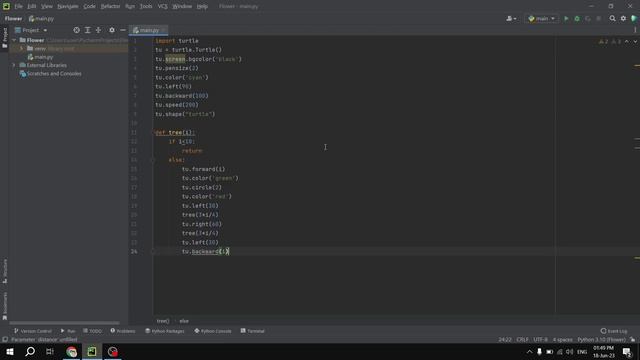Open the Event Log
This screenshot has width=640, height=360.
(614, 331)
